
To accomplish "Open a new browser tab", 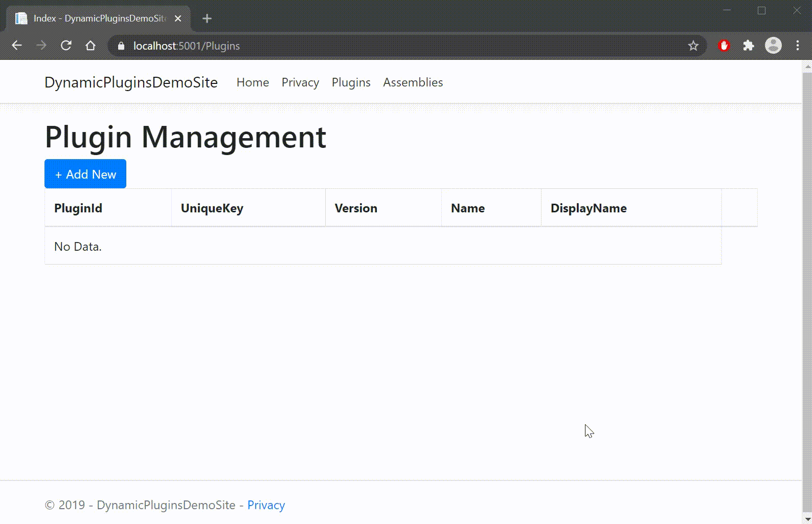I will pyautogui.click(x=207, y=18).
